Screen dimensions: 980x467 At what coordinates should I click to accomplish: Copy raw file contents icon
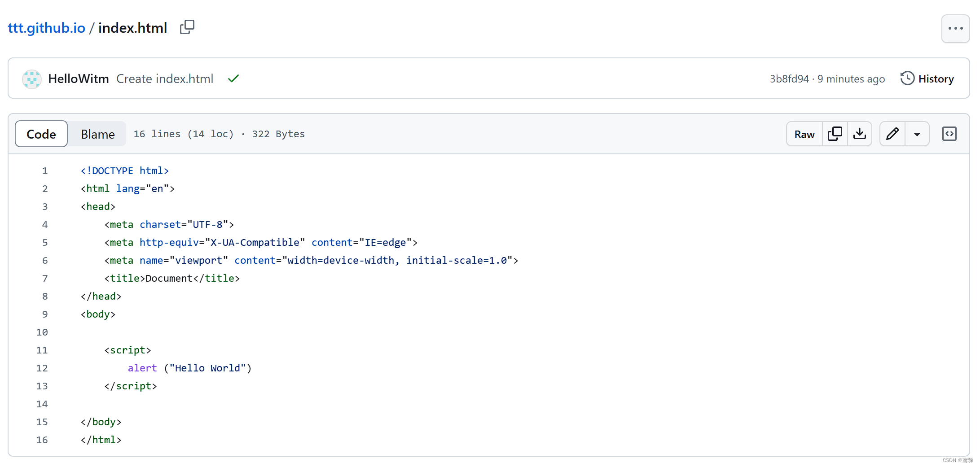[x=835, y=134]
